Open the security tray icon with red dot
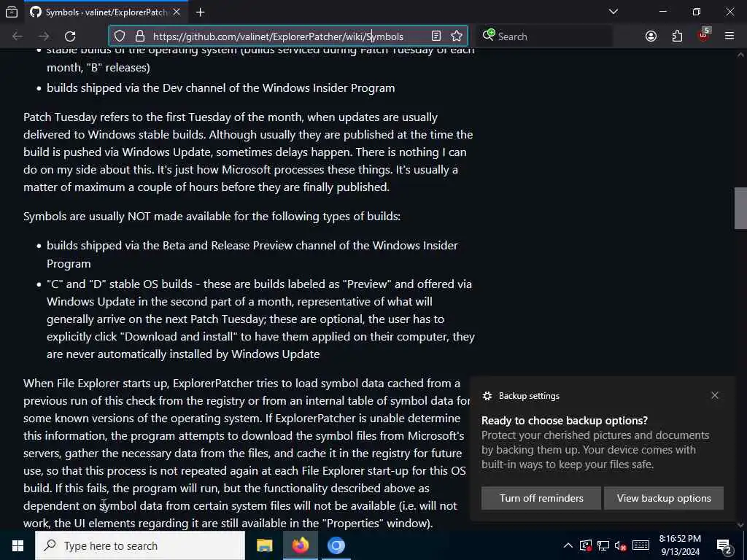Viewport: 747px width, 560px height. (586, 545)
